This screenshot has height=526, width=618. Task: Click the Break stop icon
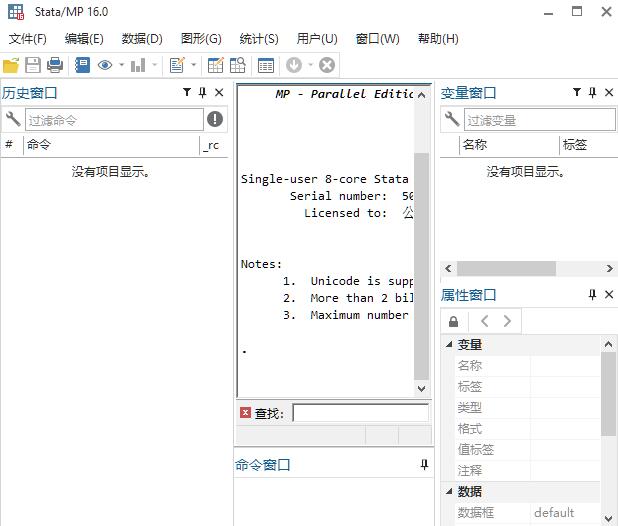pos(327,65)
